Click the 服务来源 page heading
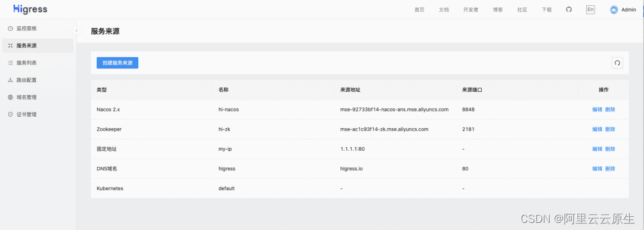Image resolution: width=644 pixels, height=230 pixels. pyautogui.click(x=105, y=31)
